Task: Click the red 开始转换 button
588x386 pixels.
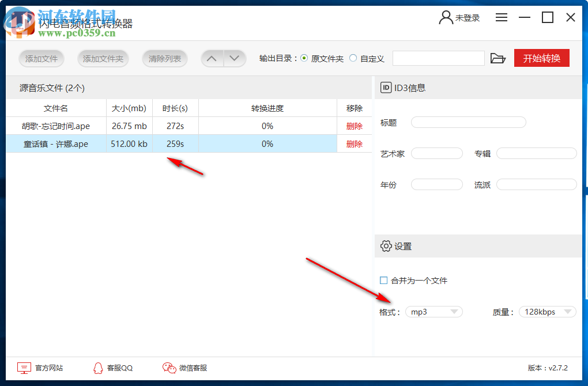Action: [541, 58]
